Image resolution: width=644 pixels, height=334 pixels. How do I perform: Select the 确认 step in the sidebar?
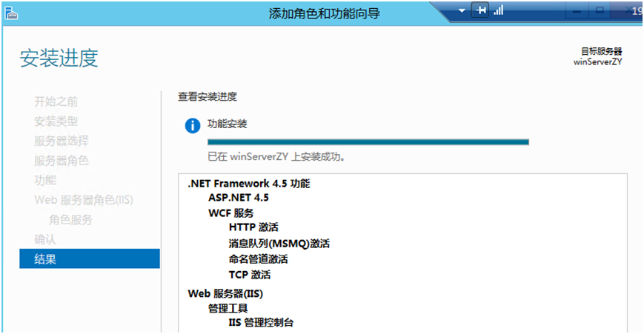click(44, 239)
